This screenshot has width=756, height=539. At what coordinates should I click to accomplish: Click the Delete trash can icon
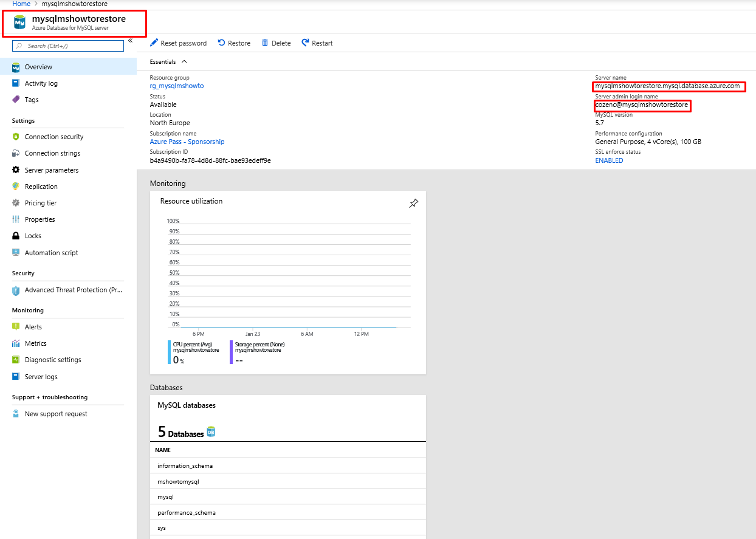tap(265, 43)
